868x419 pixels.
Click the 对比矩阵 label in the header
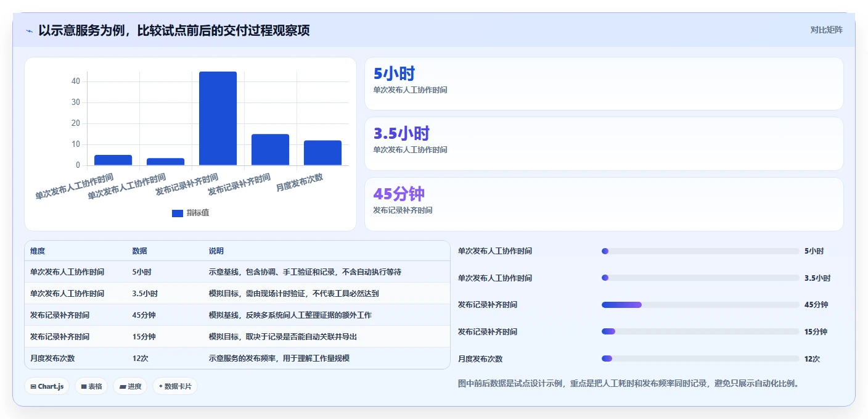pos(826,30)
